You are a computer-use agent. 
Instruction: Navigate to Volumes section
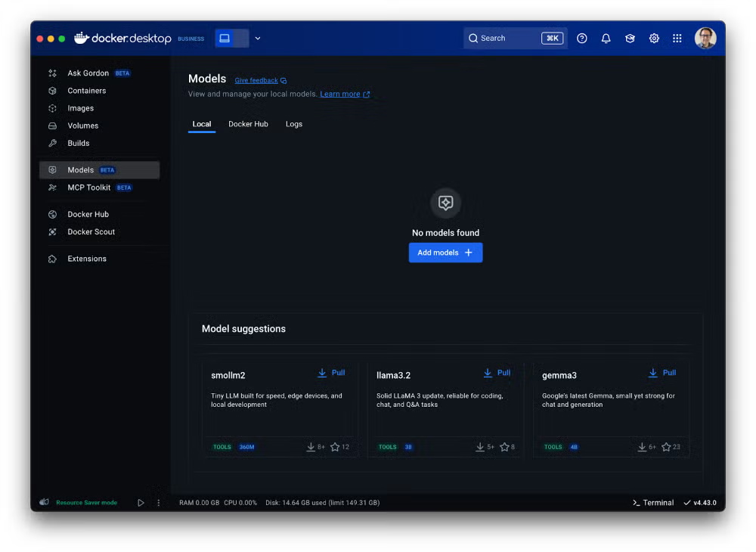[99, 126]
